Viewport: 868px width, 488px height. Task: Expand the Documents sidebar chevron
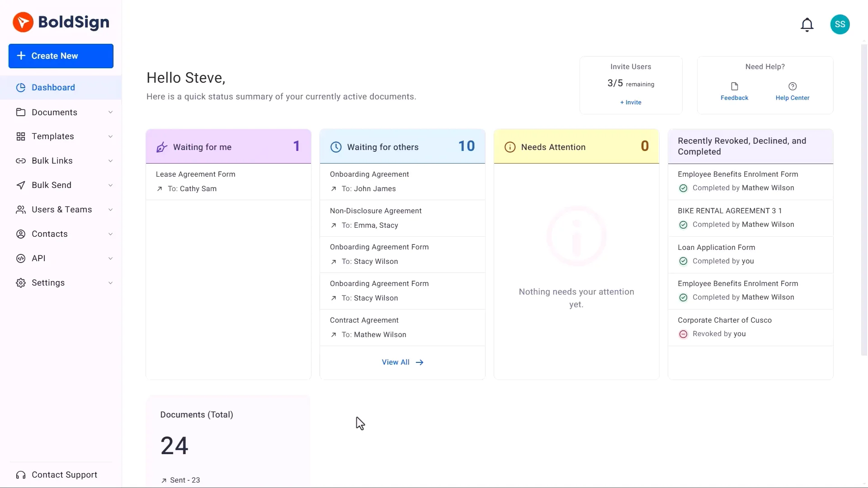point(110,113)
